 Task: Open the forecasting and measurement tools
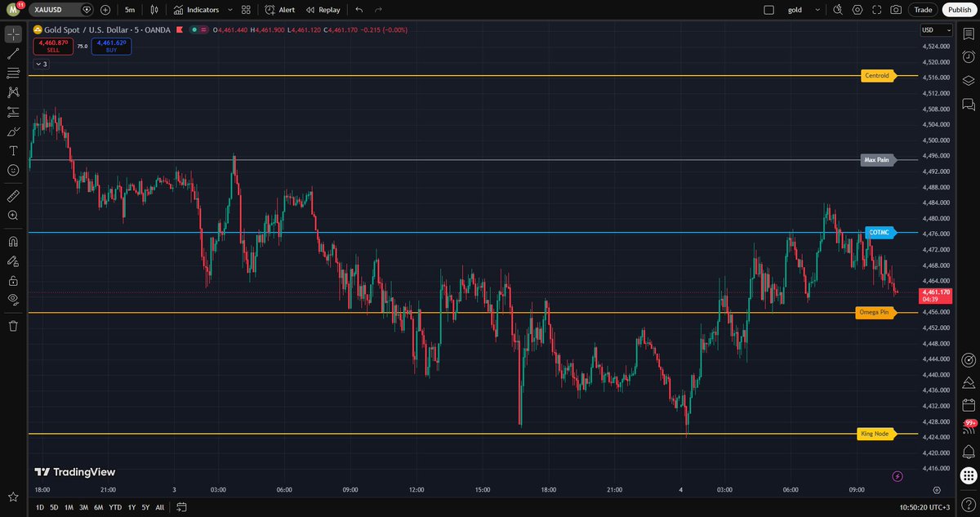tap(13, 112)
